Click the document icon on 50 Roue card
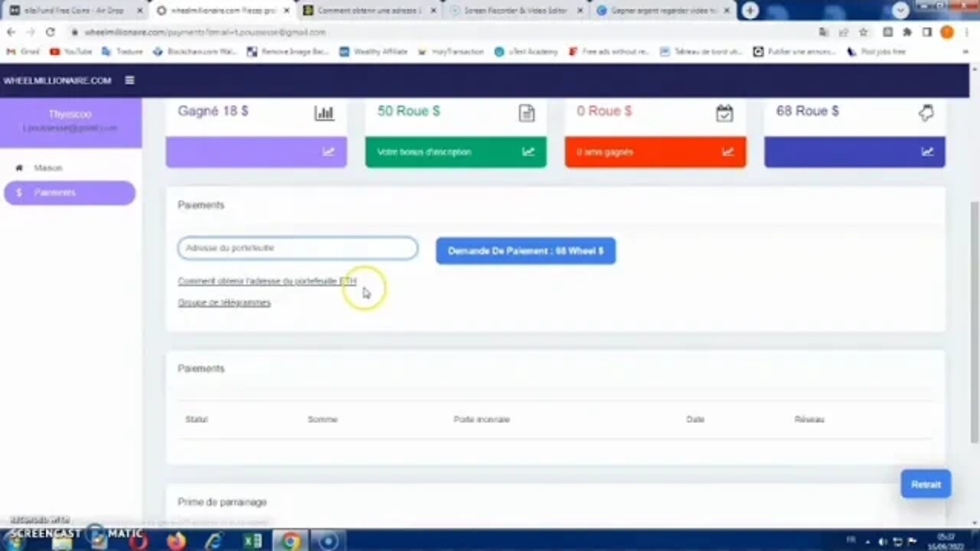Viewport: 980px width, 551px height. point(527,113)
